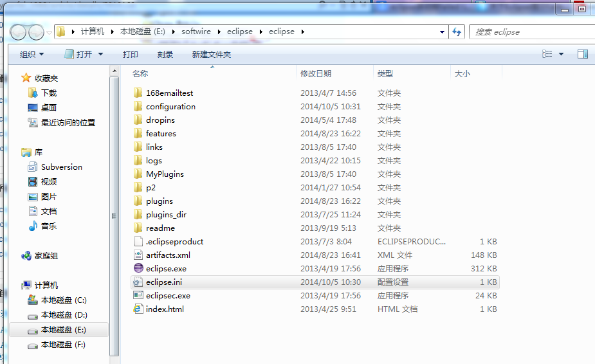The height and width of the screenshot is (364, 595).
Task: Click the refresh button next to address bar
Action: coord(457,32)
